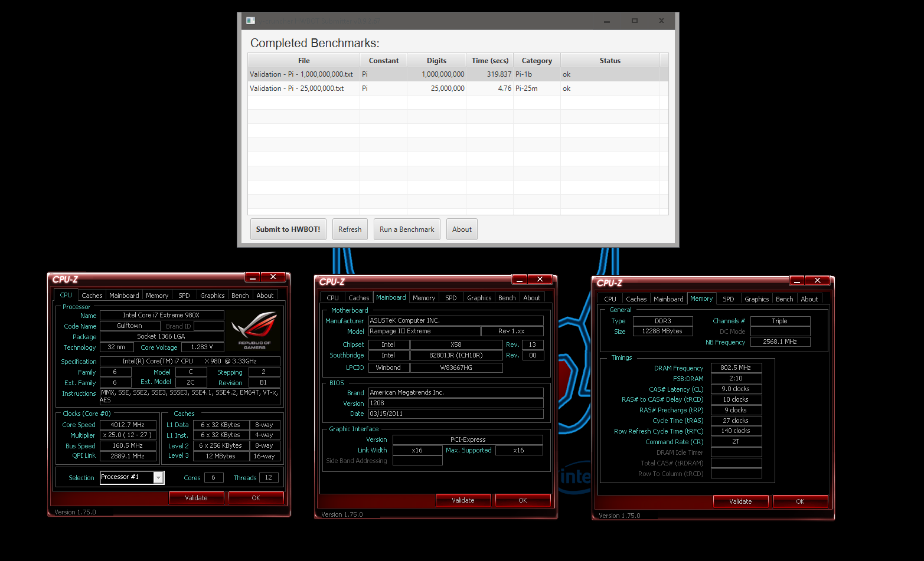
Task: Open About tab in left CPU-Z window
Action: click(x=265, y=296)
